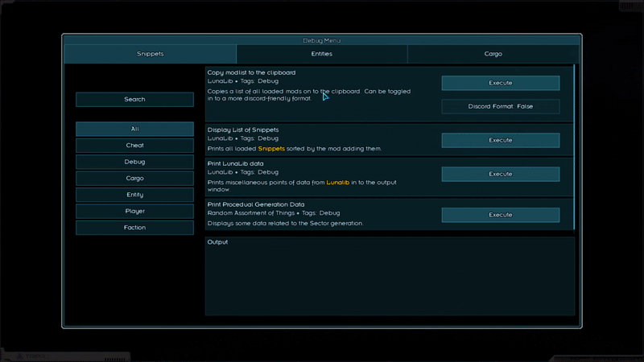The image size is (644, 362).
Task: Execute Copy modlist to the clipboard
Action: (x=500, y=83)
